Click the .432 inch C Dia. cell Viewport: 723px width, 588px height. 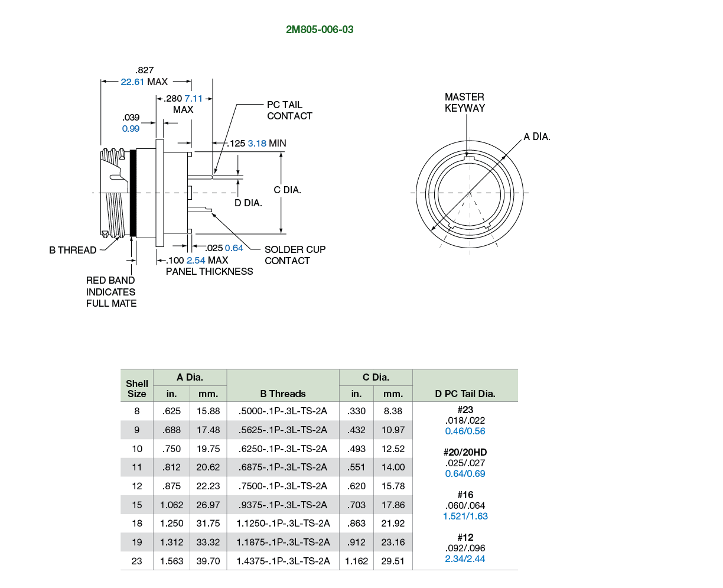[356, 430]
